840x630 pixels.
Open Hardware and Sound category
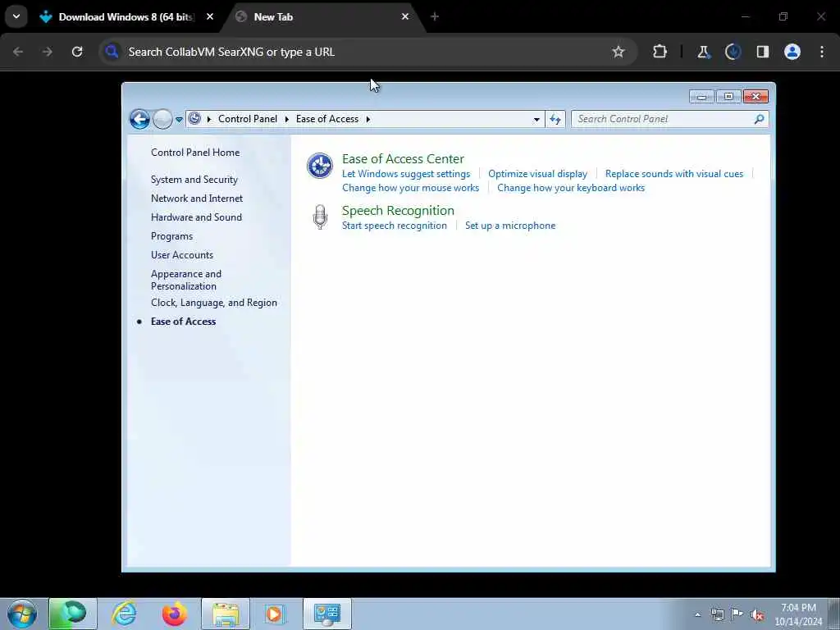pos(196,217)
